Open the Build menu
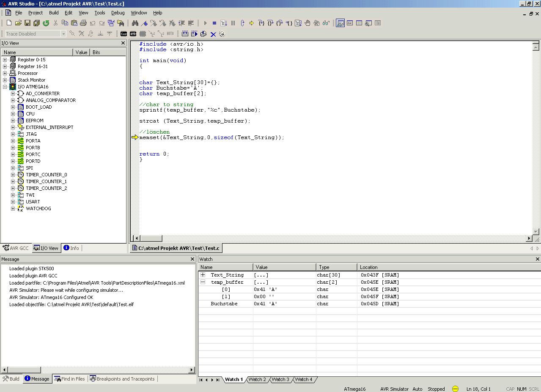Screen dimensions: 541x392 [x=54, y=13]
